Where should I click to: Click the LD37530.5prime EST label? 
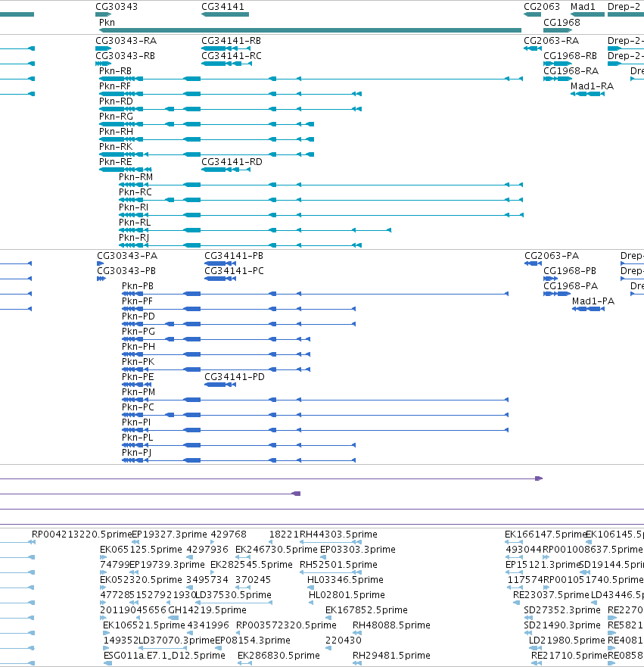point(233,594)
